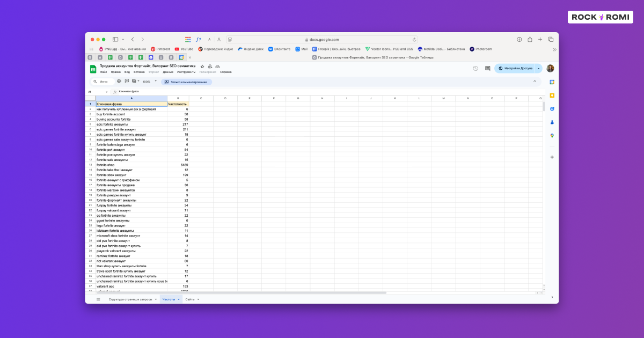The width and height of the screenshot is (644, 338).
Task: Open the Яндекс Диск bookmark
Action: pos(251,49)
